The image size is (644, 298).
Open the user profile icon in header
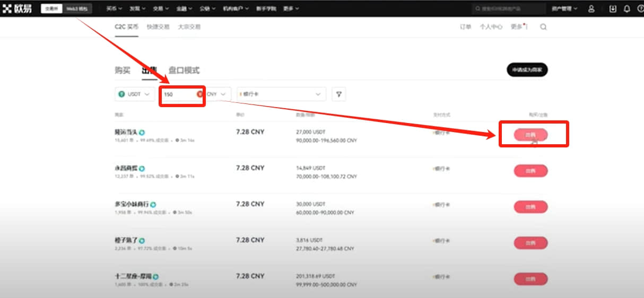[591, 9]
